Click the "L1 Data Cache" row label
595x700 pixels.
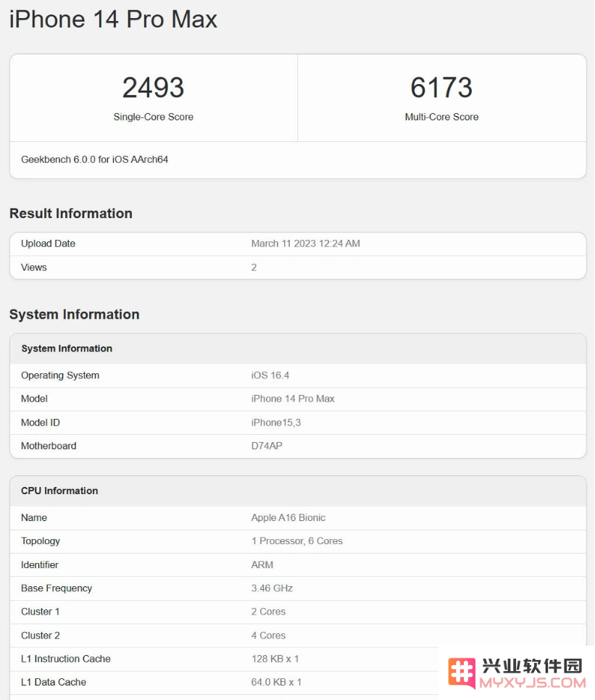tap(54, 682)
